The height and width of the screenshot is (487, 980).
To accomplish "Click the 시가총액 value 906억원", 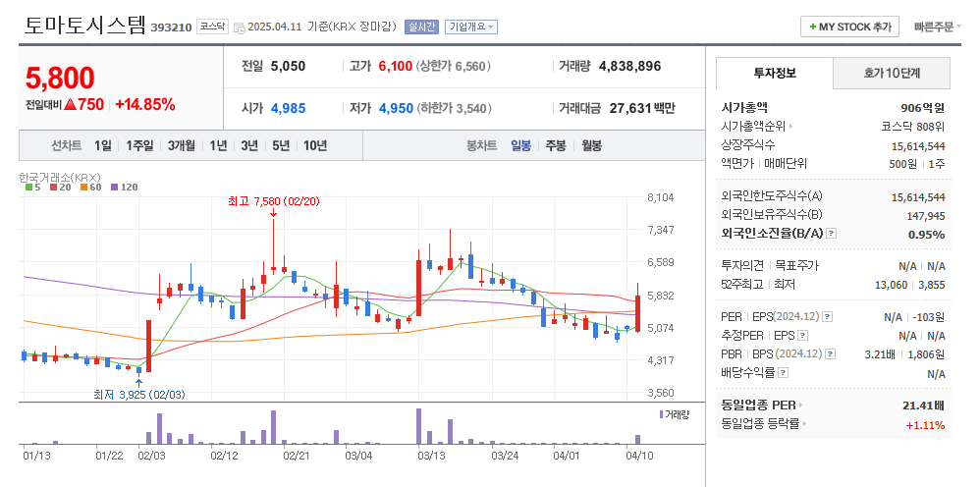I will (922, 108).
